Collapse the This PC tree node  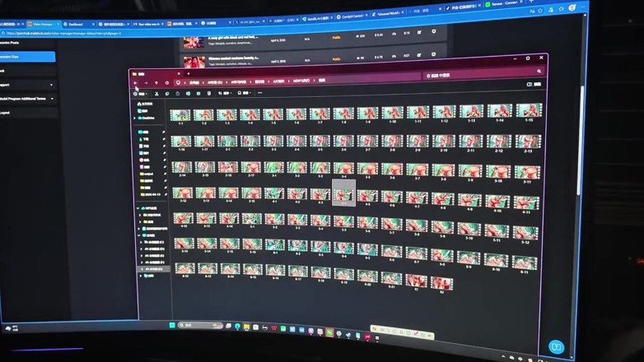139,235
